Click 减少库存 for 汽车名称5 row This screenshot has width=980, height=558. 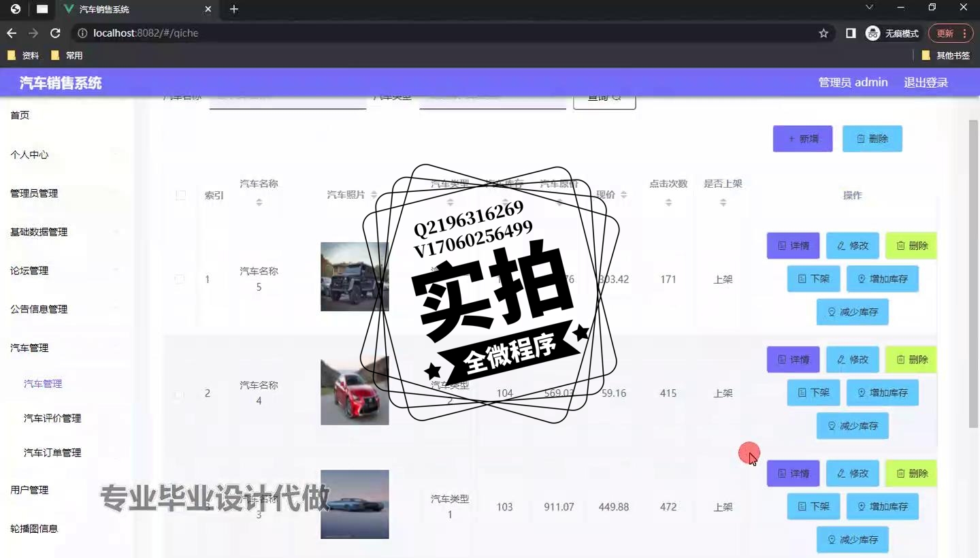[x=852, y=312]
